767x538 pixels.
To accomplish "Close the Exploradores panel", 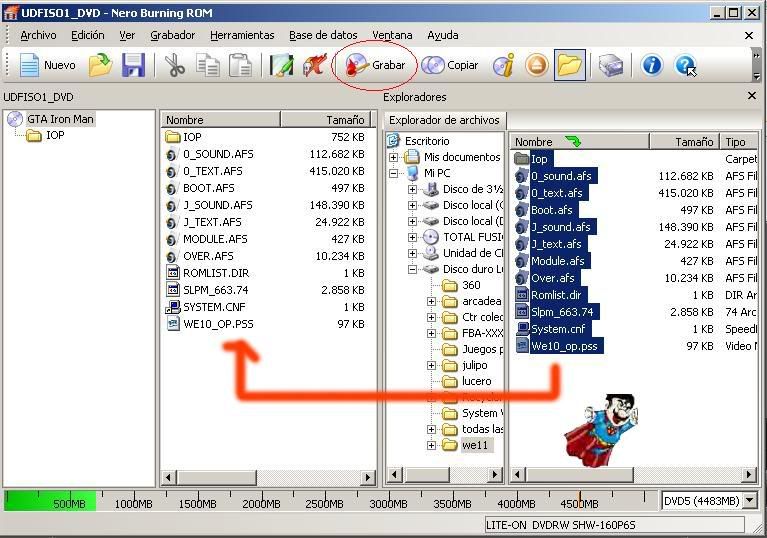I will tap(752, 96).
